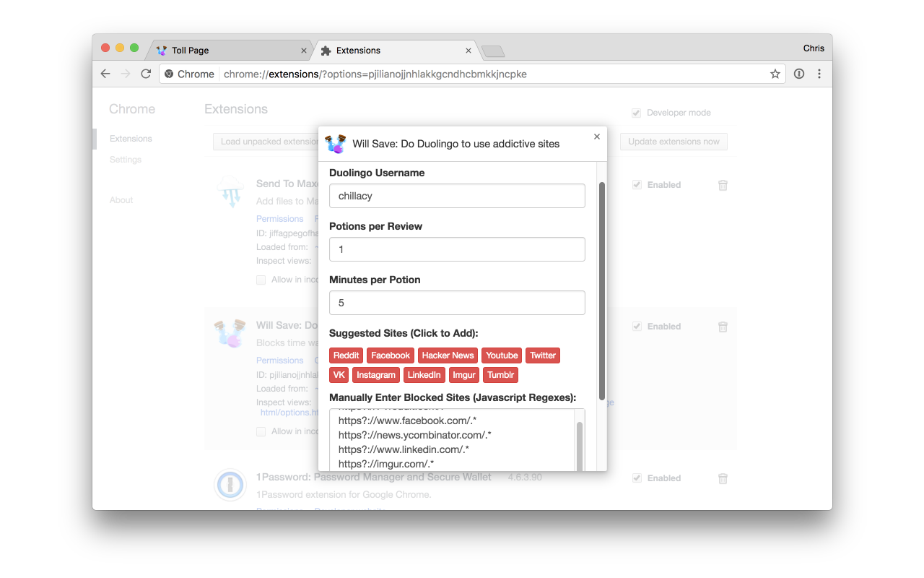Click the blocked sites textarea scrollbar

(x=579, y=447)
